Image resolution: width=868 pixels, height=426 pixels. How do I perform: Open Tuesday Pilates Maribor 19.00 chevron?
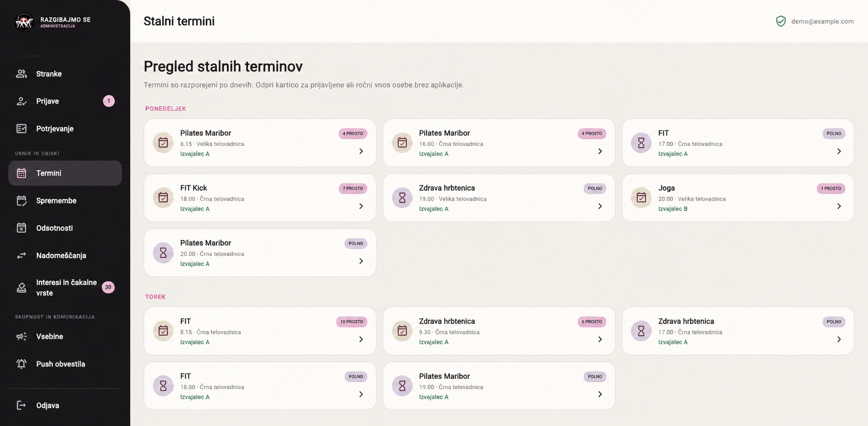coord(600,394)
